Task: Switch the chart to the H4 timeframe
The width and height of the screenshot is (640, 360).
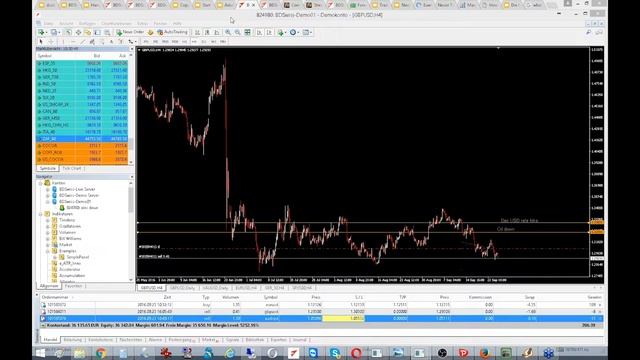Action: pos(194,41)
